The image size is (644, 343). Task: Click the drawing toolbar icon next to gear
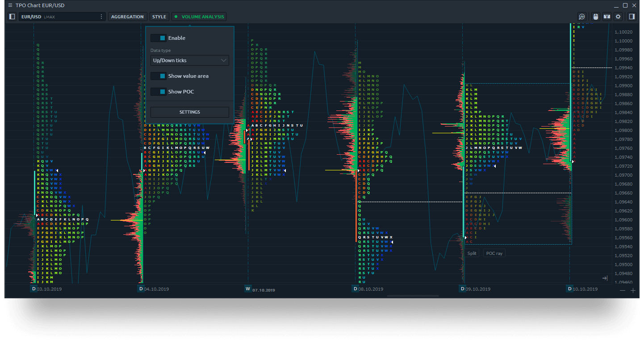[607, 17]
